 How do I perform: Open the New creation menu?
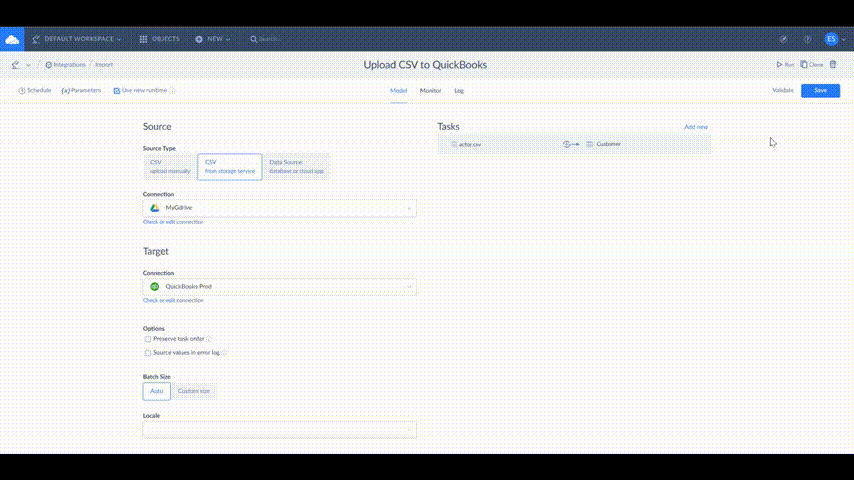pyautogui.click(x=213, y=39)
